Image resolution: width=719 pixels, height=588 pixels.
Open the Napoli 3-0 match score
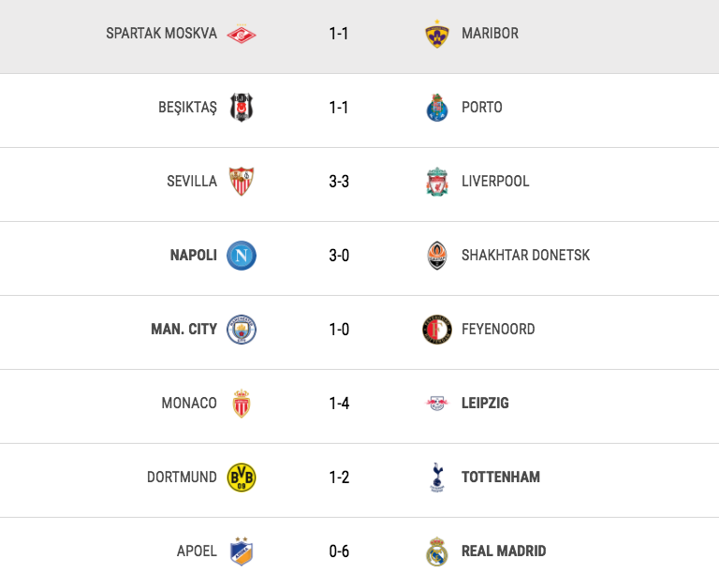pyautogui.click(x=339, y=256)
